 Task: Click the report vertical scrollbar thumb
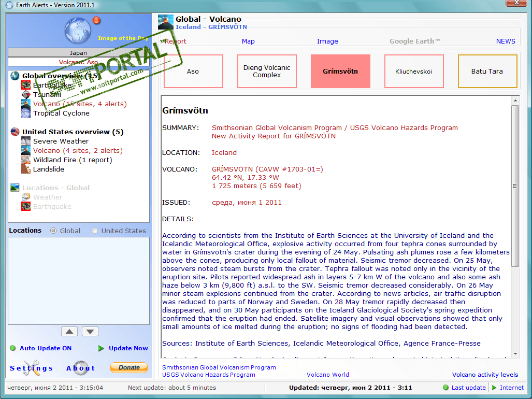515,186
